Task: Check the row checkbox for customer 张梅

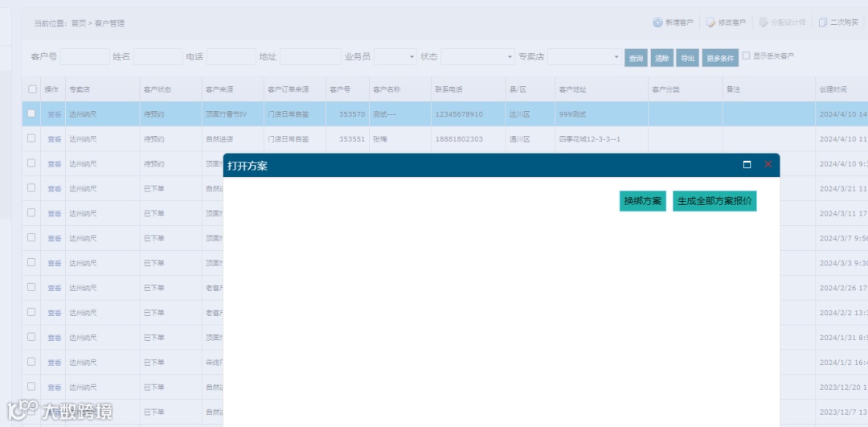Action: pyautogui.click(x=31, y=138)
